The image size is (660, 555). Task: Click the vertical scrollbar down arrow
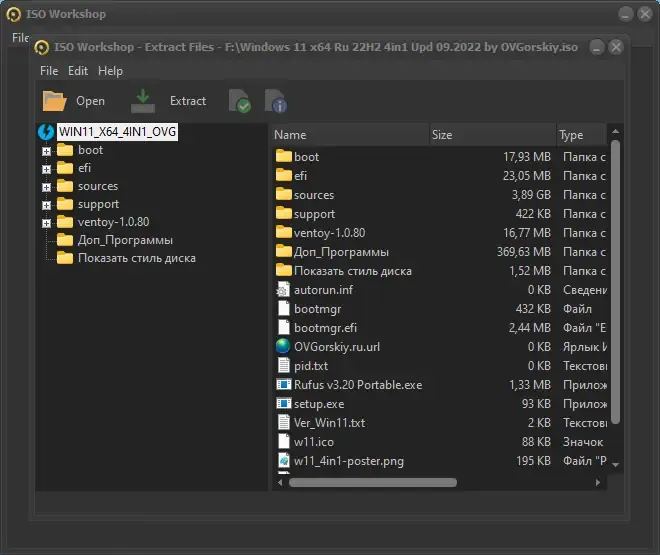click(x=615, y=465)
